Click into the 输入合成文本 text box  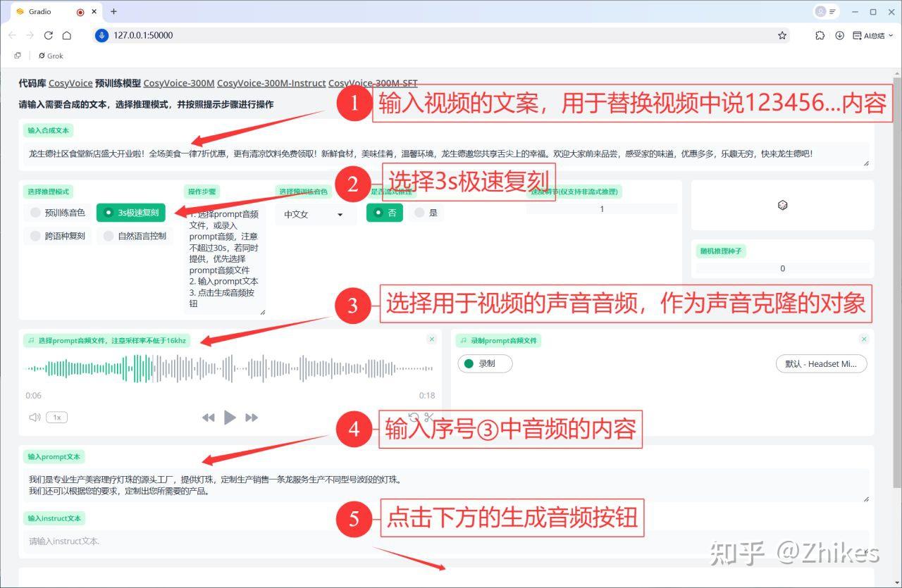coord(447,154)
